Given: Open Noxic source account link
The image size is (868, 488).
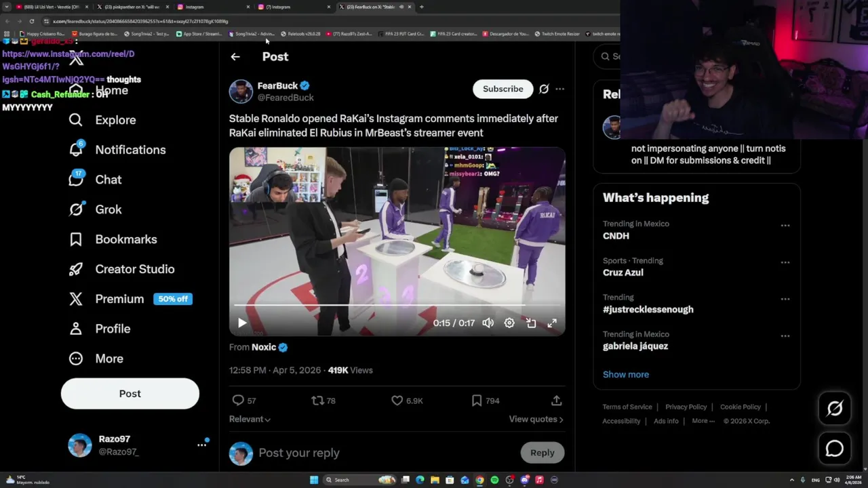Looking at the screenshot, I should click(264, 347).
